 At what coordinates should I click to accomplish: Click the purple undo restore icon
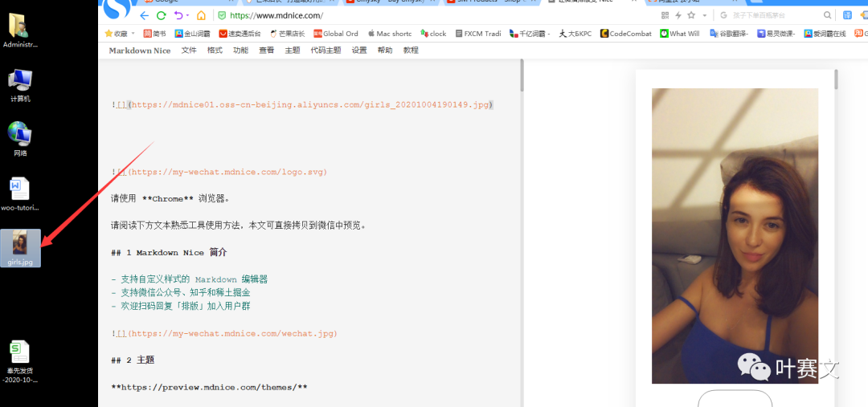[x=178, y=15]
